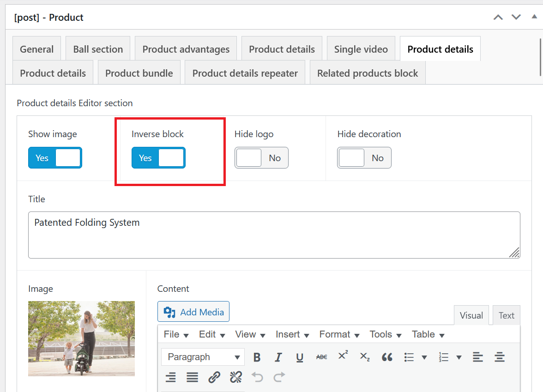Open the Paragraph format dropdown

(x=203, y=357)
